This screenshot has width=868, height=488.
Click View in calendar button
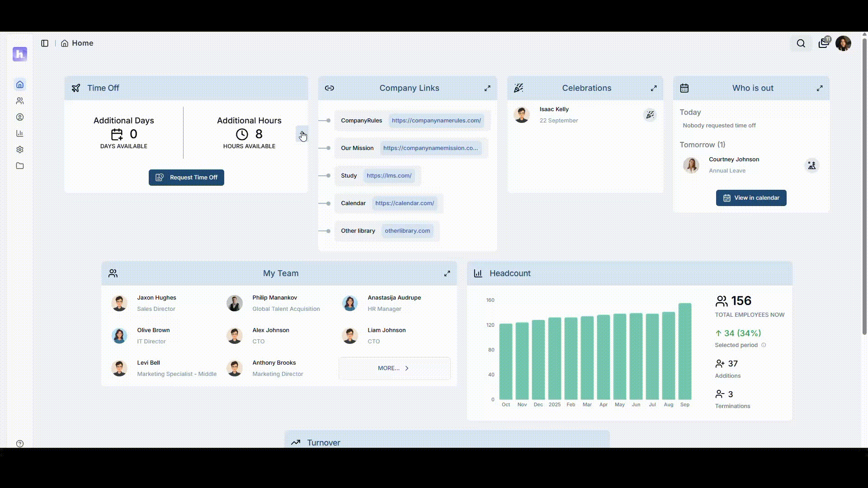click(751, 198)
